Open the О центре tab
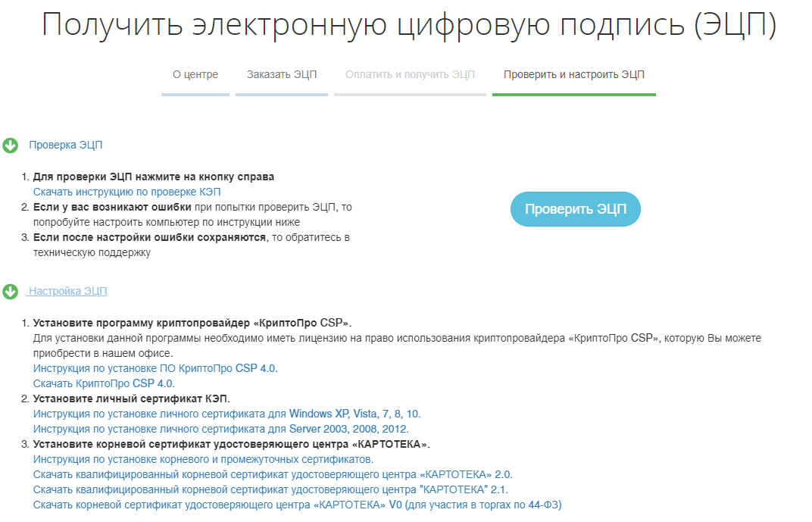The width and height of the screenshot is (812, 522). click(195, 74)
